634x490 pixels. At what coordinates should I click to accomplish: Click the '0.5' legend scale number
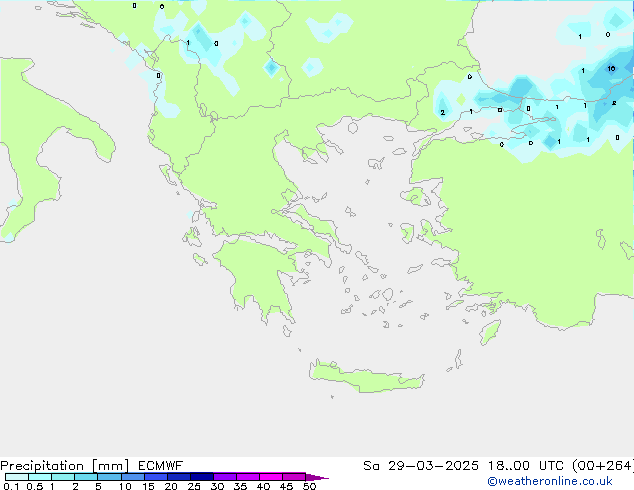[x=35, y=486]
